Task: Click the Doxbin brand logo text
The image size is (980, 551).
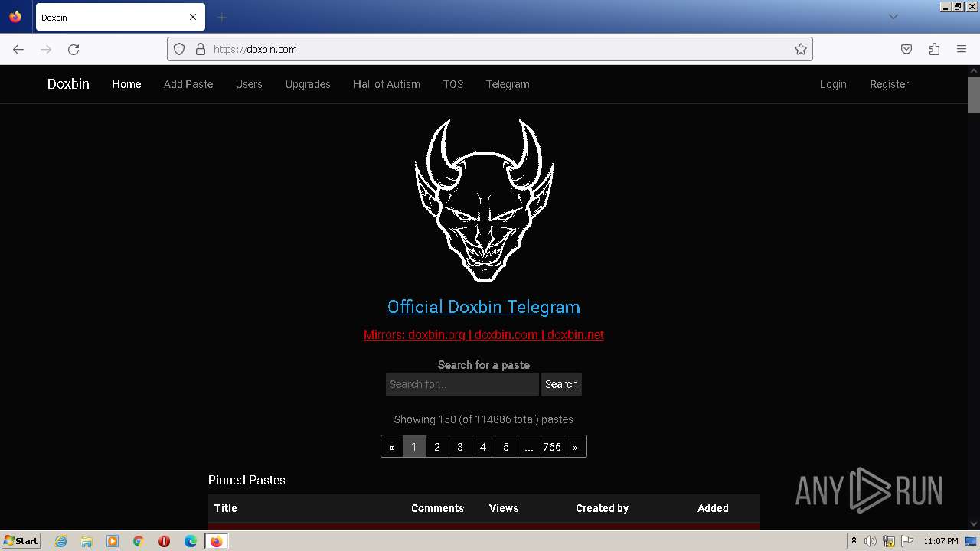Action: [x=68, y=84]
